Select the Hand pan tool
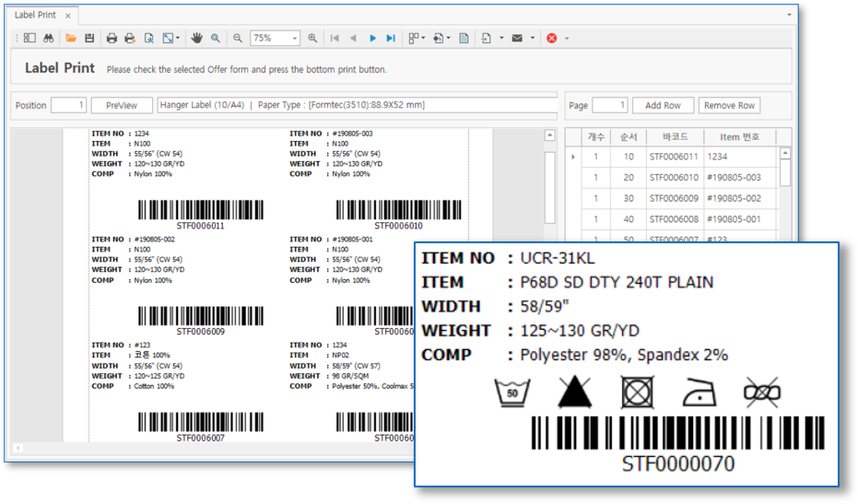Viewport: 858px width, 504px height. click(196, 39)
